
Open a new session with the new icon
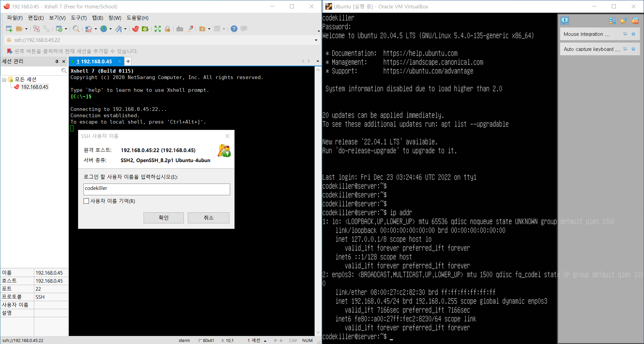[8, 29]
